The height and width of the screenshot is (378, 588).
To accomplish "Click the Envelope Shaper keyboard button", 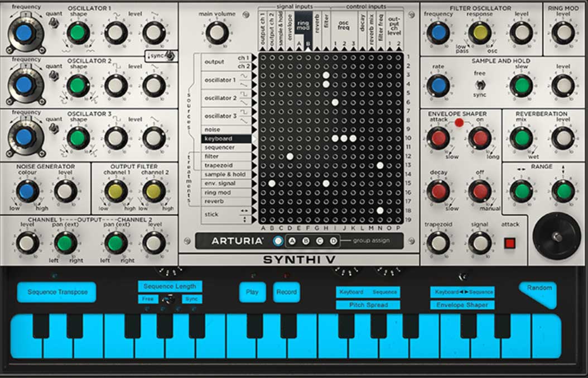I will point(462,305).
